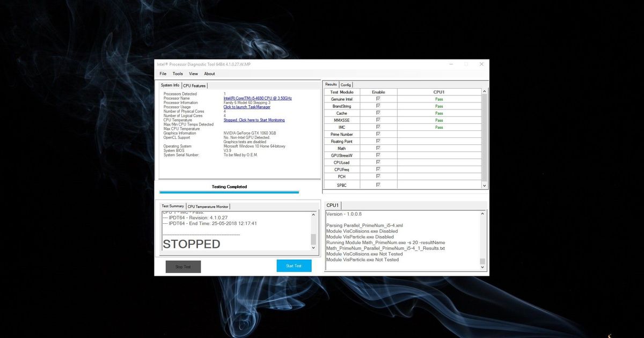Toggle the Floating Point enable checkbox

[x=378, y=141]
